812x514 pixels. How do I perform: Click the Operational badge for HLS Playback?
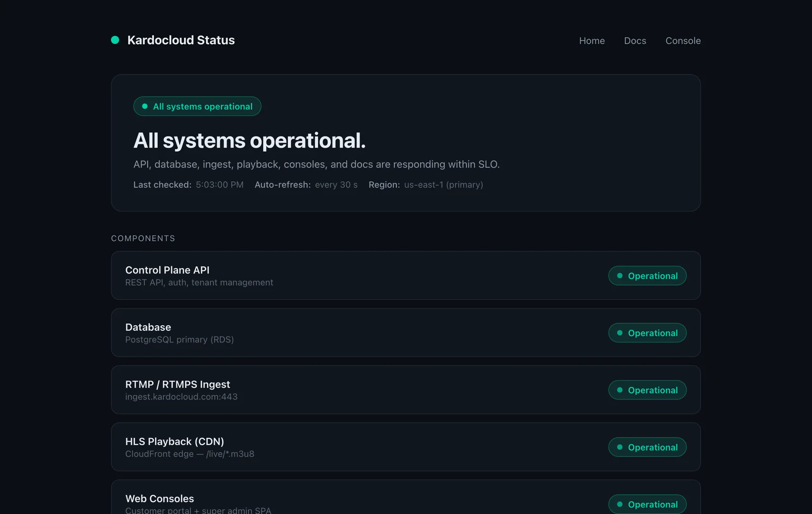(648, 447)
